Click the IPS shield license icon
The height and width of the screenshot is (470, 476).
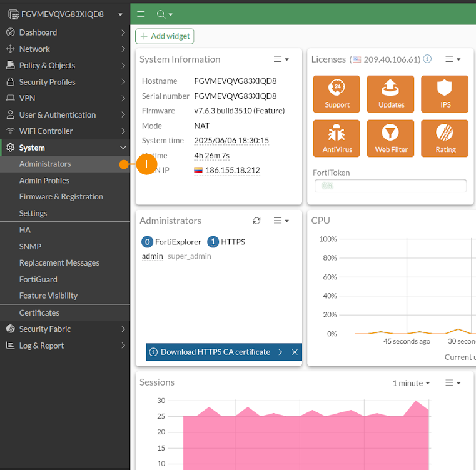445,93
